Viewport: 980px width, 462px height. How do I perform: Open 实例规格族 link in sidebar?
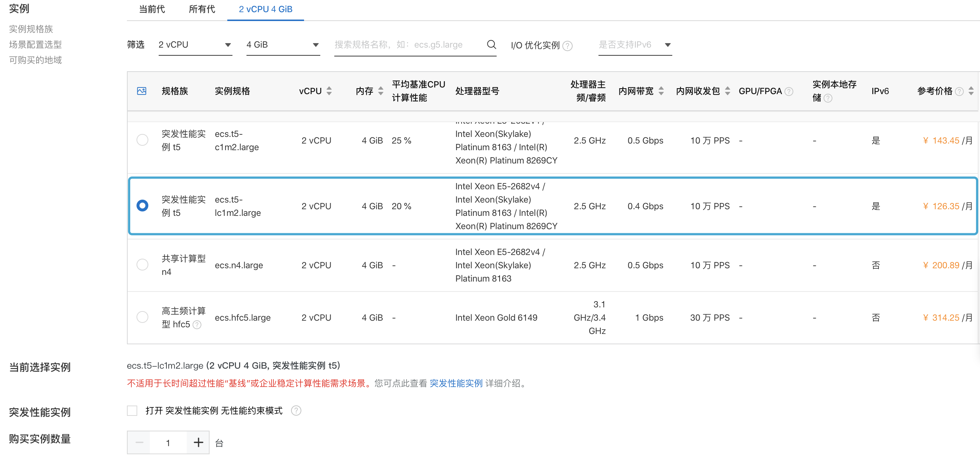point(31,29)
